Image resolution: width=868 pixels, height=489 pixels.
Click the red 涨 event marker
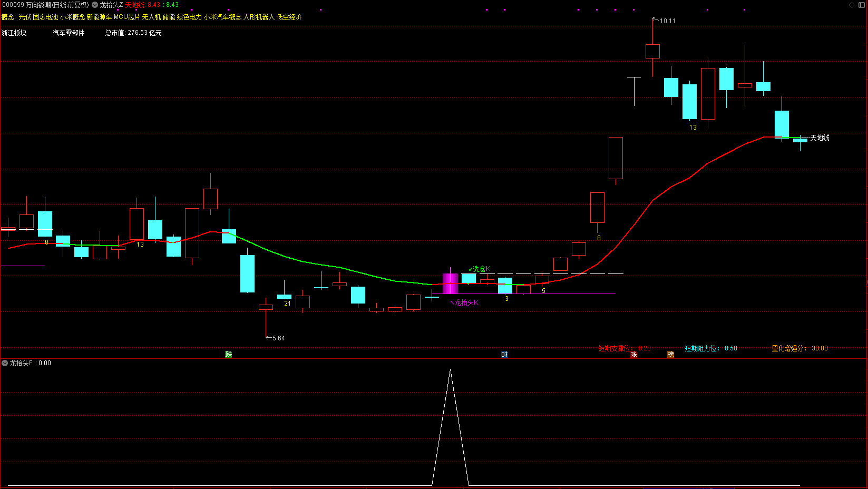point(633,354)
